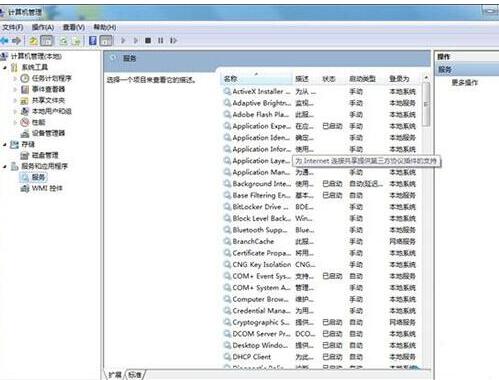Collapse the 服务和应用程序 tree node arrow

5,166
